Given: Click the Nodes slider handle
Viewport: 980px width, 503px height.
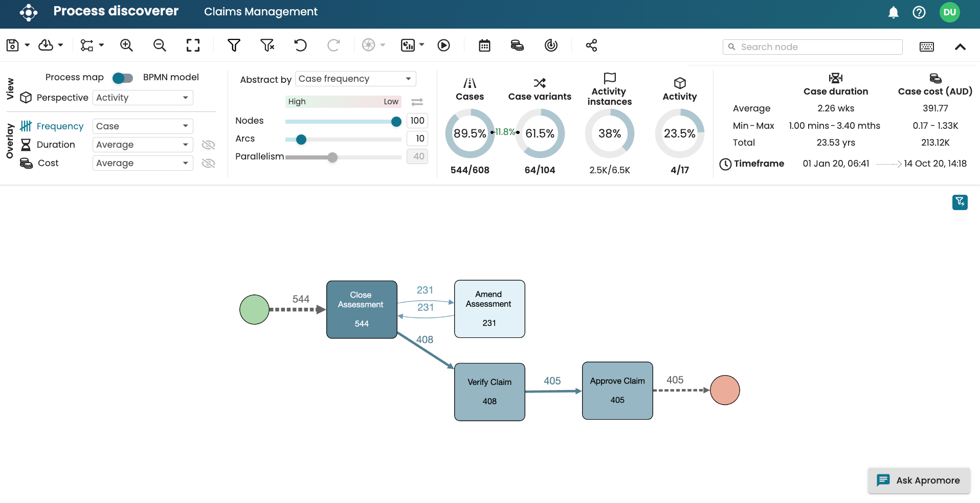Looking at the screenshot, I should [x=396, y=121].
